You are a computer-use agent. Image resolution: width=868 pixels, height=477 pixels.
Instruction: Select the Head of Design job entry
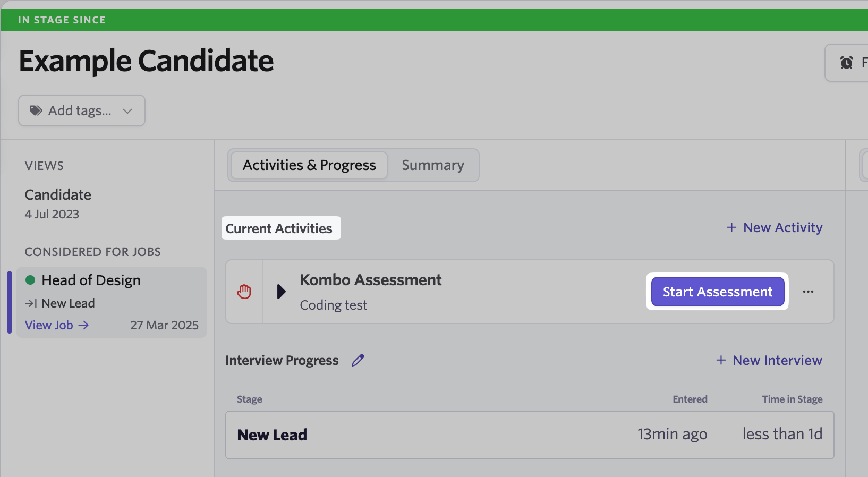[x=112, y=302]
